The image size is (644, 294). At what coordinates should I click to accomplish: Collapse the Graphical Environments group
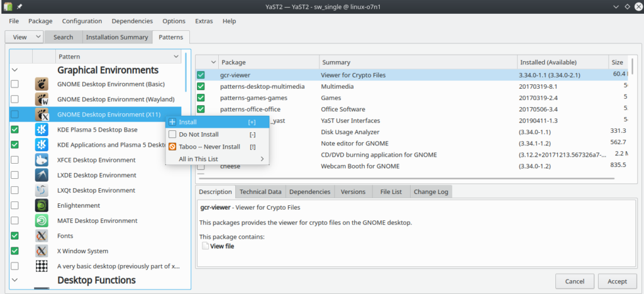point(15,71)
